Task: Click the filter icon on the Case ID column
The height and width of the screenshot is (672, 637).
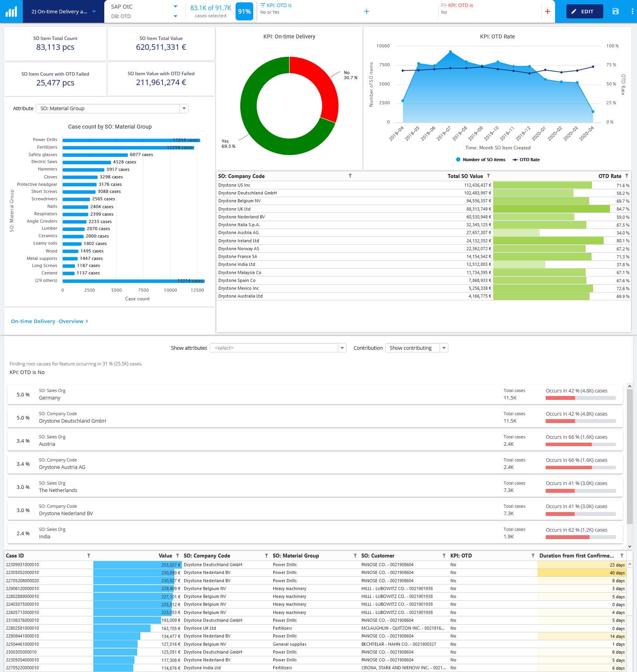Action: (89, 556)
